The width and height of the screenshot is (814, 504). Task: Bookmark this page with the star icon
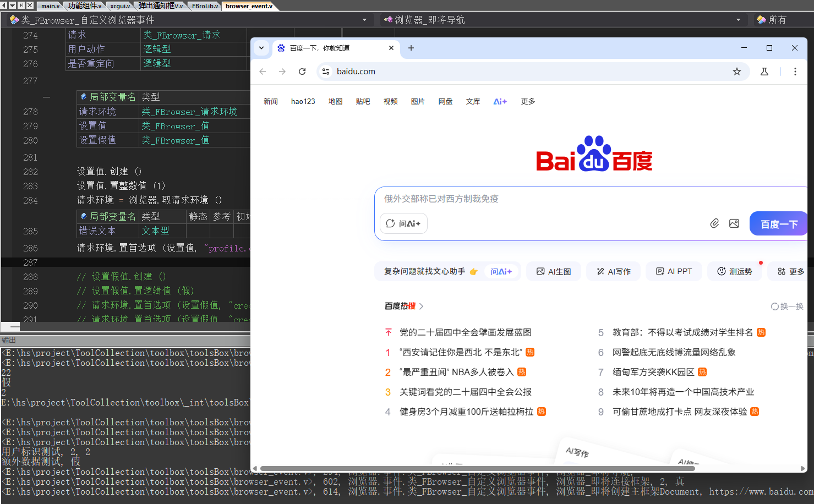tap(737, 72)
